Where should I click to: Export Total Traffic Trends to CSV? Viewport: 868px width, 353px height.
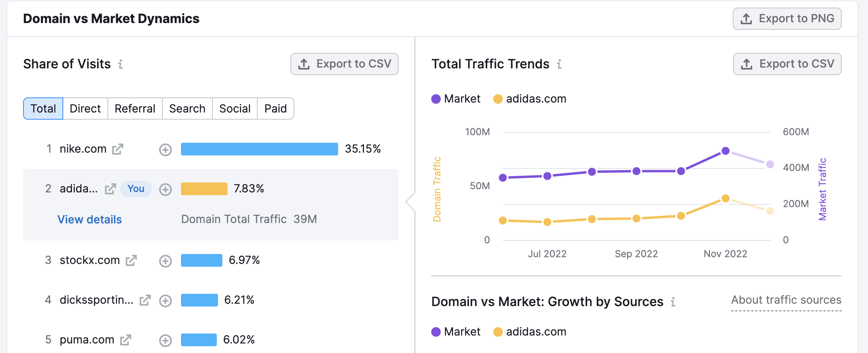pos(787,64)
